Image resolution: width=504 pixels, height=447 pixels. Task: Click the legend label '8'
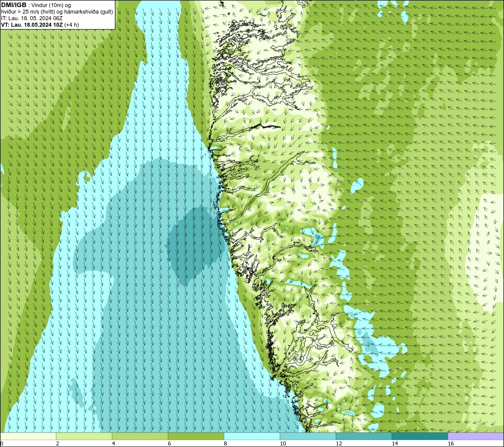coord(225,443)
